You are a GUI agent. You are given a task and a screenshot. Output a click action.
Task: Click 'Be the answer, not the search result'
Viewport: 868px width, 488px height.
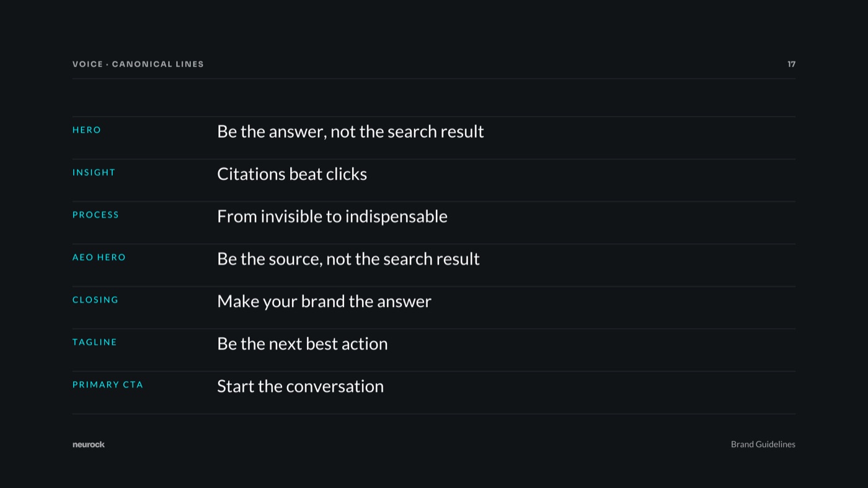point(350,131)
